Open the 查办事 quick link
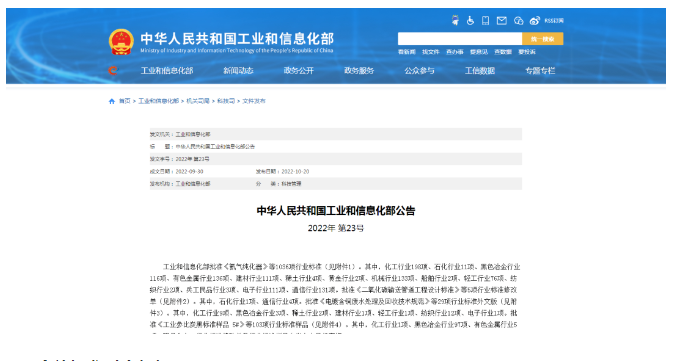This screenshot has height=361, width=677. [x=455, y=52]
